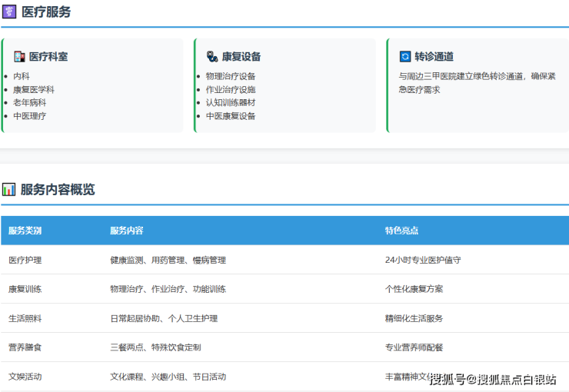The image size is (569, 392).
Task: Click the 服务类别 column header
Action: point(25,231)
